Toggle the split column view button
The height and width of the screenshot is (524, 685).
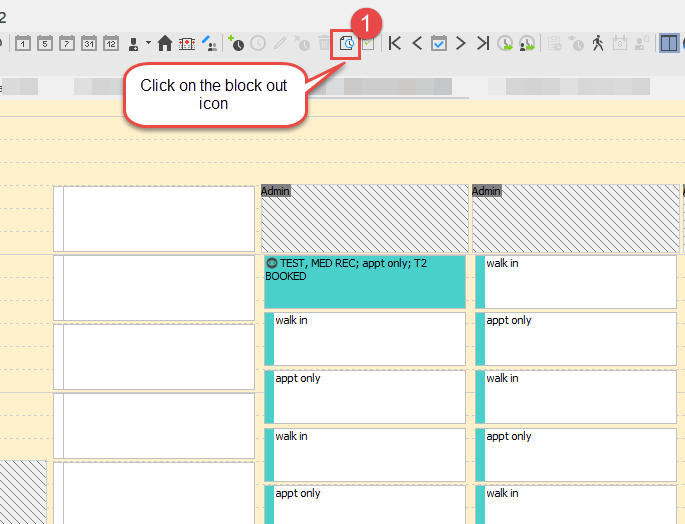click(669, 44)
